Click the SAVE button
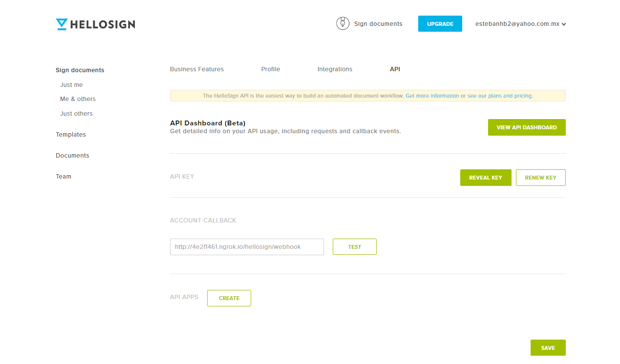The image size is (620, 364). [548, 348]
